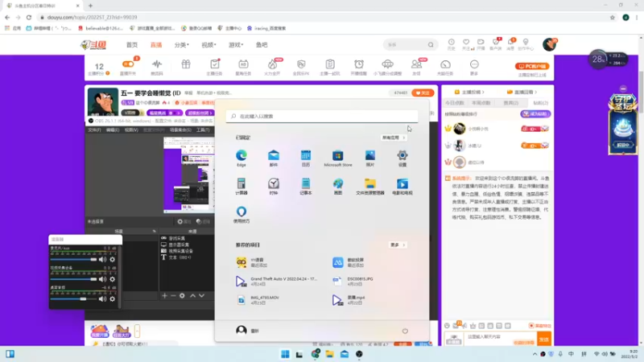This screenshot has width=644, height=362.
Task: Open the Paint app in Start menu
Action: (x=338, y=186)
